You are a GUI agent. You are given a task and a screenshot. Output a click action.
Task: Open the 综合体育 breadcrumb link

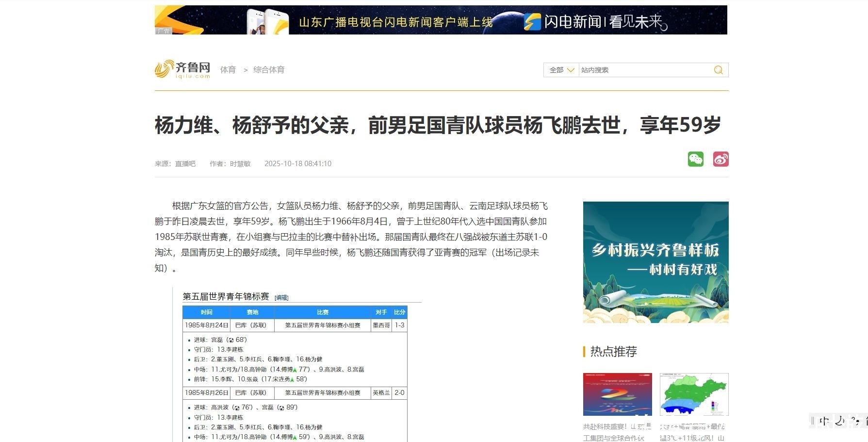[x=269, y=70]
